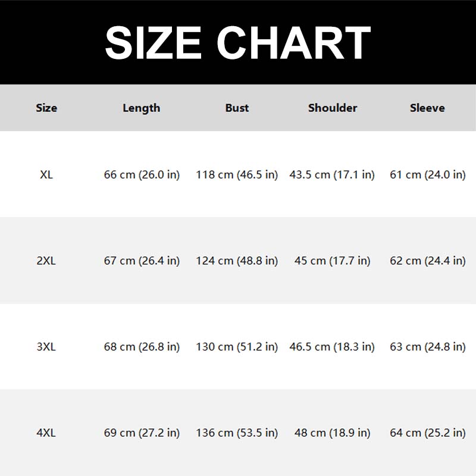Click the 136 cm (53.5 in) bust cell

[x=237, y=433]
